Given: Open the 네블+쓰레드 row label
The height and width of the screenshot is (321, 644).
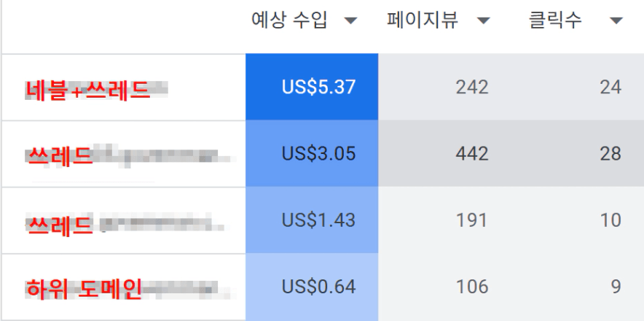Looking at the screenshot, I should pos(87,89).
